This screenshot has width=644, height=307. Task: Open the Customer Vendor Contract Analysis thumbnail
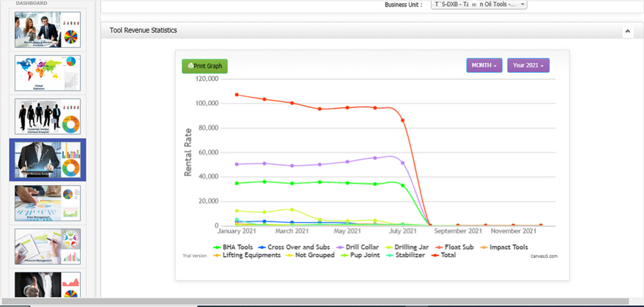pos(47,116)
